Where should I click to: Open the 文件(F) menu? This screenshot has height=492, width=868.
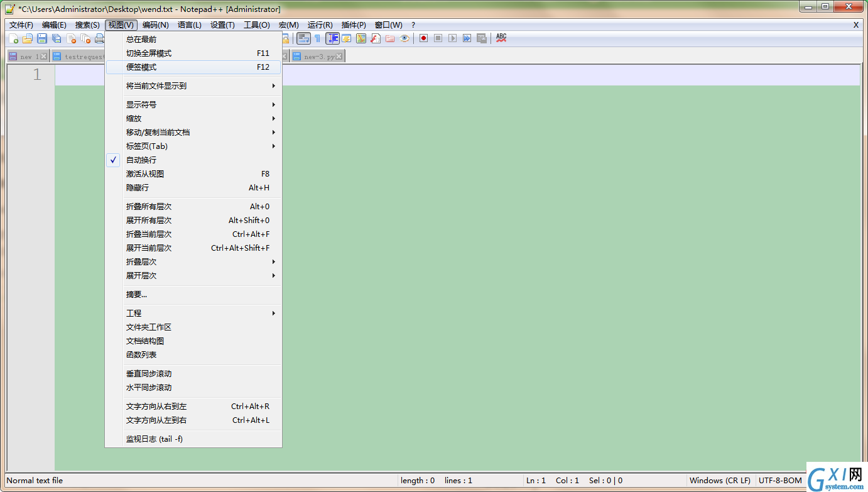[21, 25]
